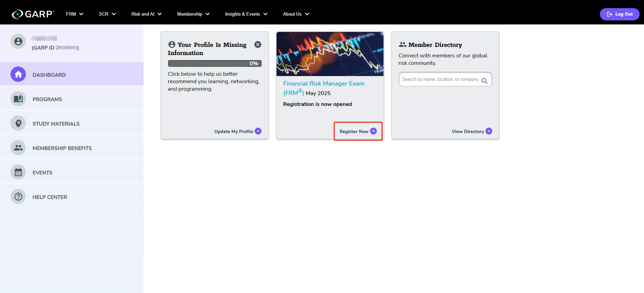Click the Member Directory heading
The height and width of the screenshot is (293, 644).
(x=435, y=45)
